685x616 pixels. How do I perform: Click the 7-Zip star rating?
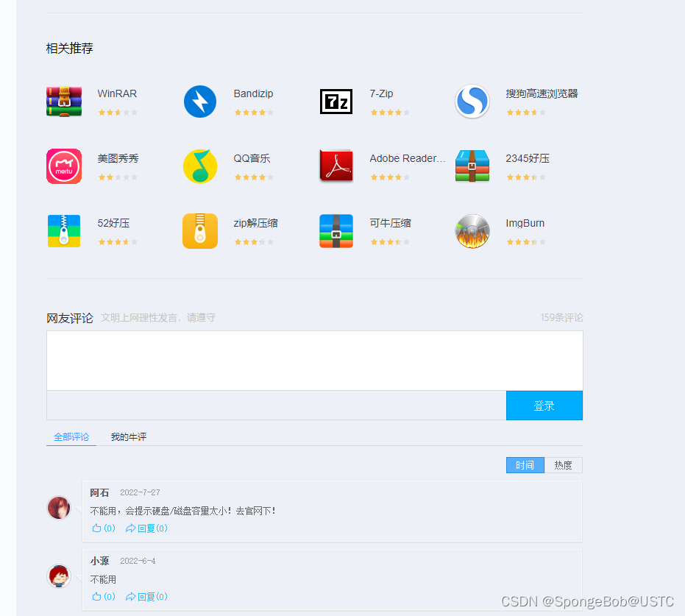coord(390,113)
